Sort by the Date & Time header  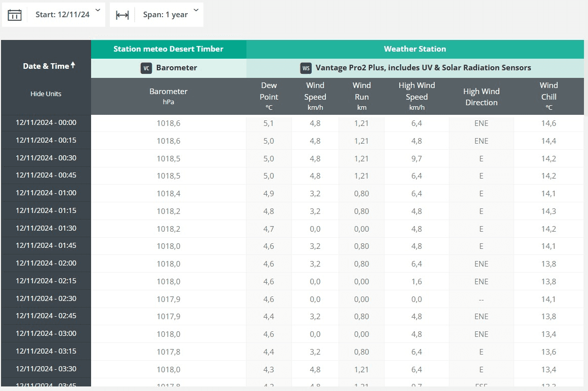[46, 66]
